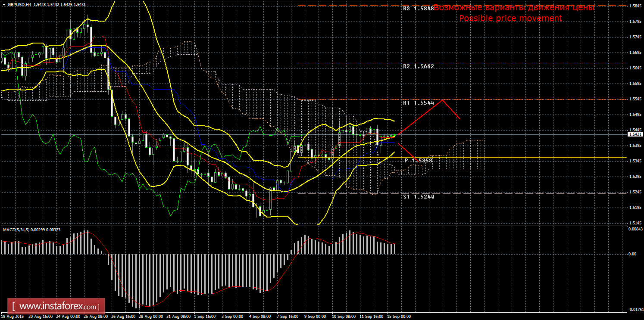Viewport: 644px width, 320px height.
Task: Click the P 1.5358 pivot label
Action: click(x=418, y=160)
